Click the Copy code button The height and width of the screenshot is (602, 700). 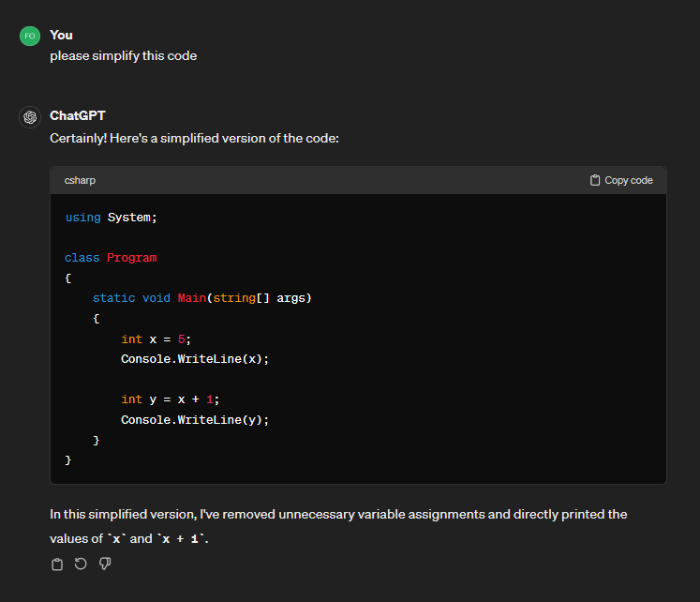621,180
